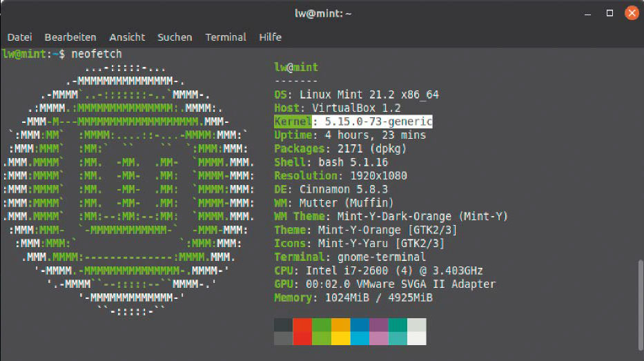This screenshot has width=644, height=361.
Task: Open the Datei menu
Action: [19, 37]
